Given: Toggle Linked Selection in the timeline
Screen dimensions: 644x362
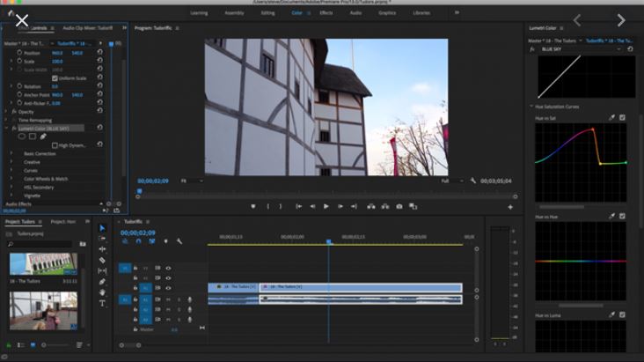Looking at the screenshot, I should pyautogui.click(x=152, y=241).
